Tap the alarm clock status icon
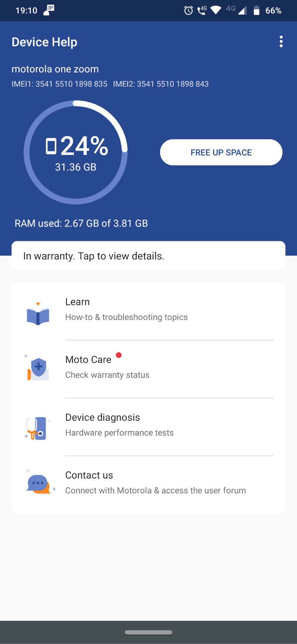This screenshot has width=297, height=644. click(x=188, y=10)
